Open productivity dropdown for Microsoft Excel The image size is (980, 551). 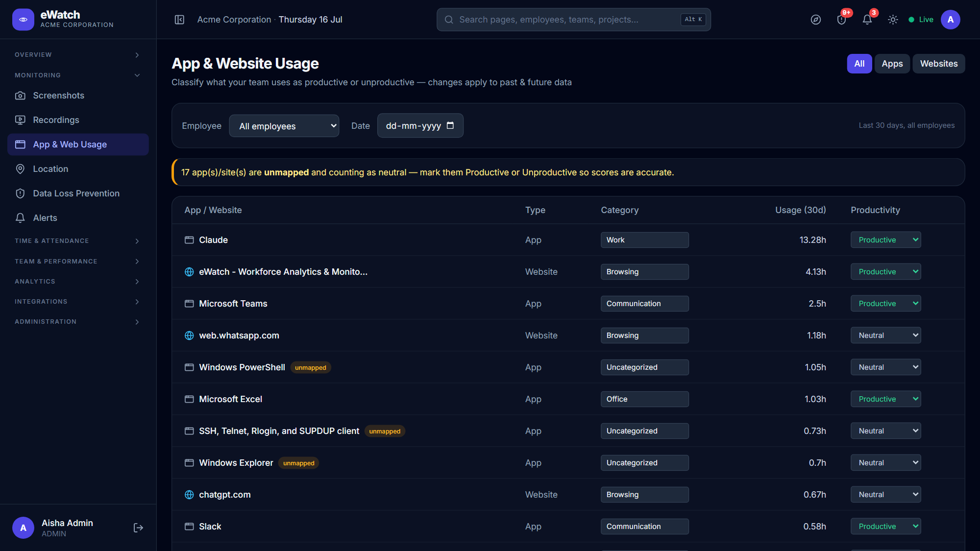(886, 399)
